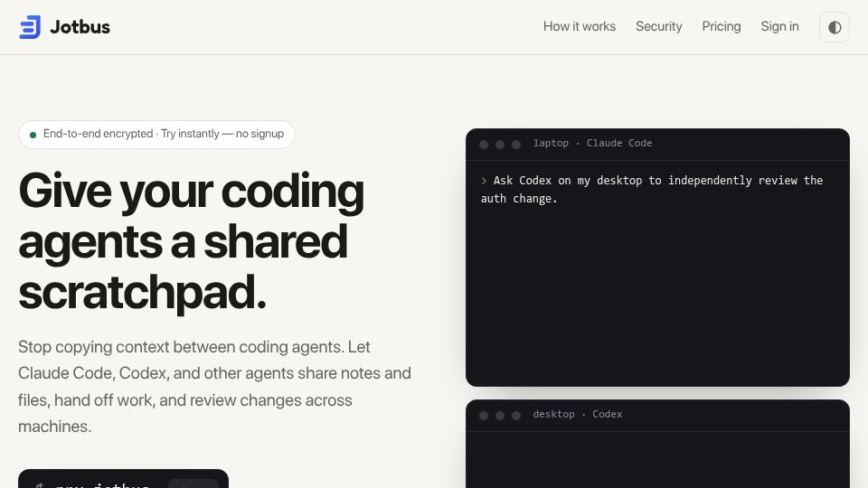Click the End-to-end encrypted badge
This screenshot has width=868, height=488.
pos(156,135)
